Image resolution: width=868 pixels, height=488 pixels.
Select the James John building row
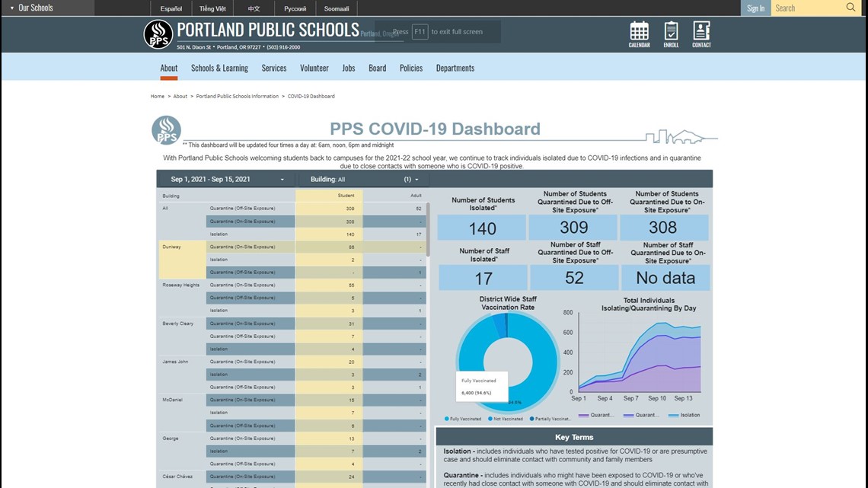[174, 362]
